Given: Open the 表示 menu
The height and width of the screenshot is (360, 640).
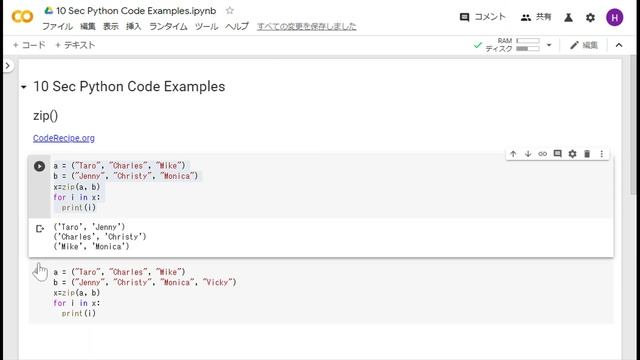Looking at the screenshot, I should (x=111, y=27).
